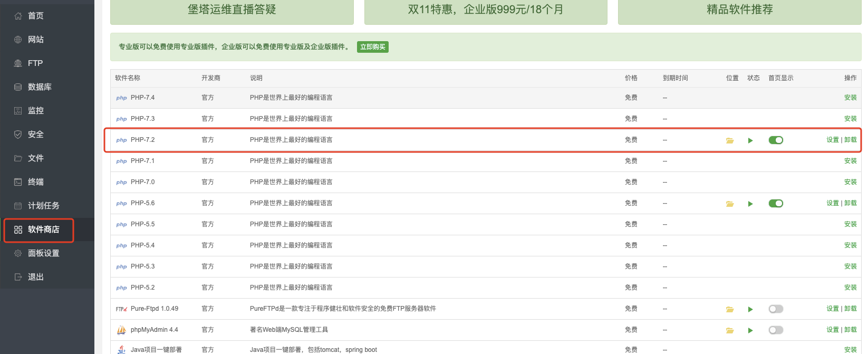Select the PHP-7.2 software name

[x=143, y=140]
